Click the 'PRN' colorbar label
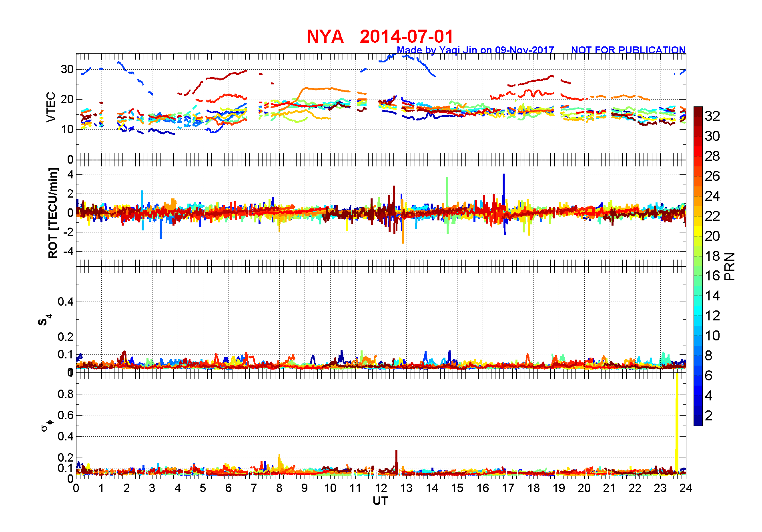 (730, 266)
